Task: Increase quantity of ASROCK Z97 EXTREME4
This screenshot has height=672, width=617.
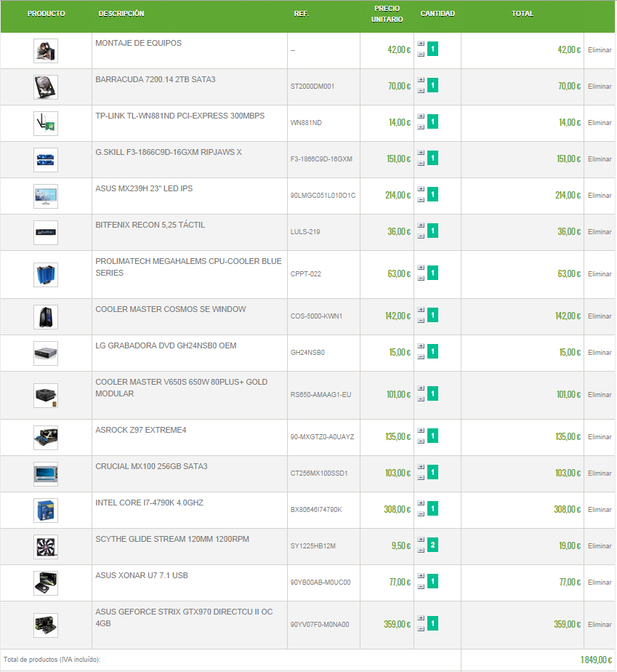Action: click(421, 431)
